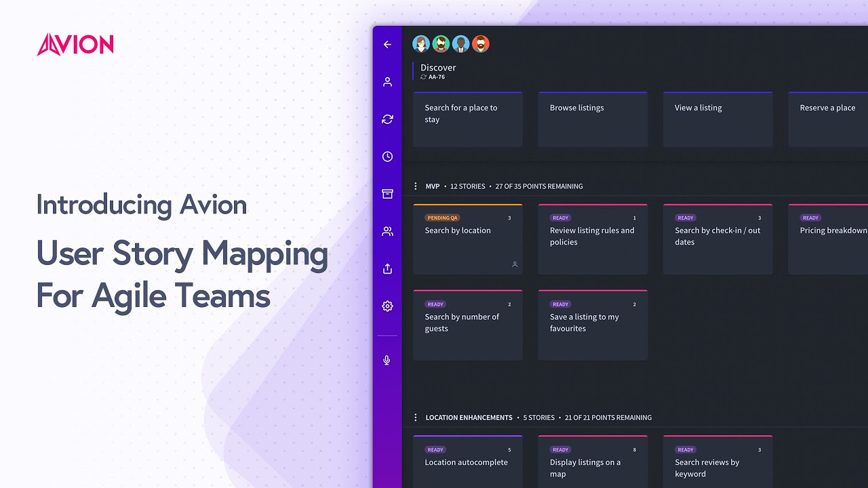Click READY badge on Pricing breakdown card

coord(810,218)
